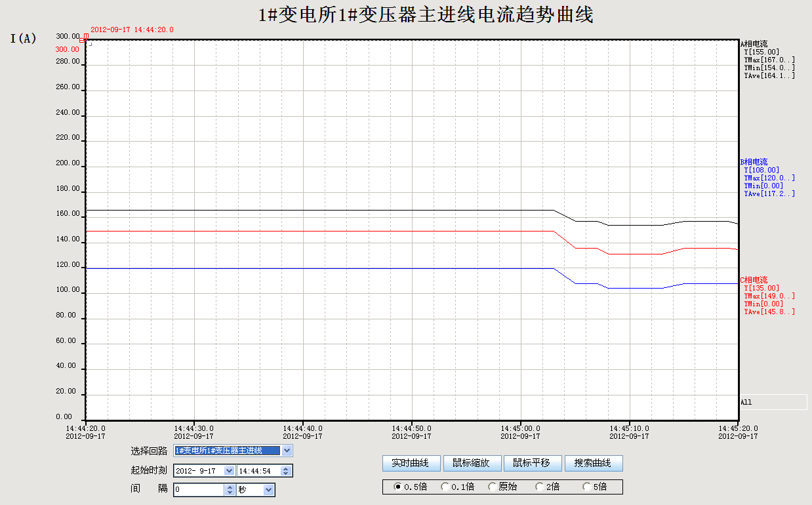812x505 pixels.
Task: Select the 0.5倍 zoom radio button
Action: coord(397,487)
